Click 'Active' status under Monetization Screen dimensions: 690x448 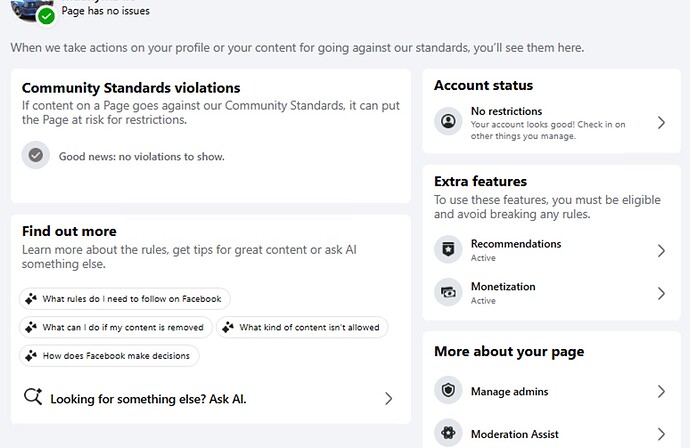[483, 301]
